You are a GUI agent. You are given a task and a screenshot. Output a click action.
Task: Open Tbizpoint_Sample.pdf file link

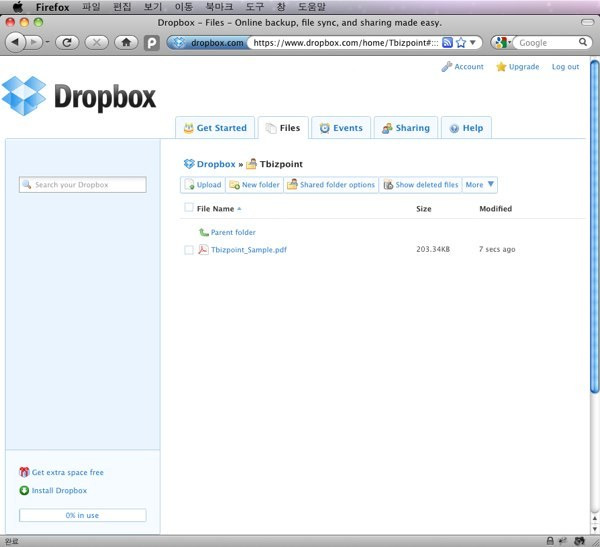249,250
